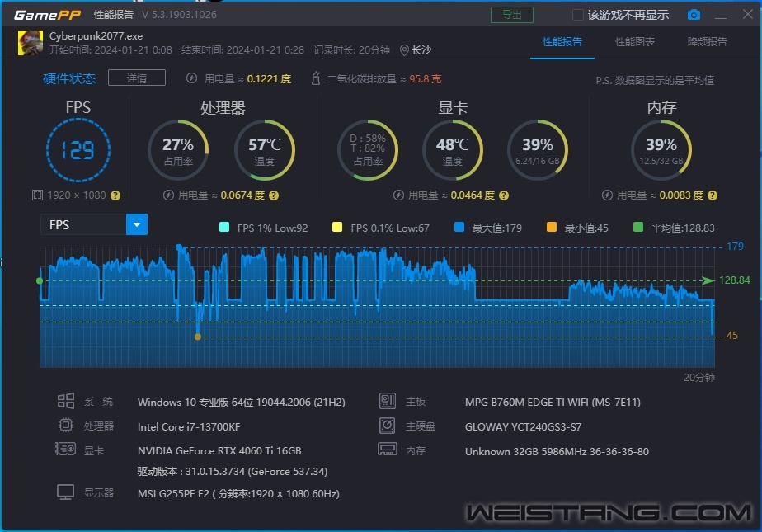Click memory power lightning icon near 0.0083
762x532 pixels.
[607, 195]
